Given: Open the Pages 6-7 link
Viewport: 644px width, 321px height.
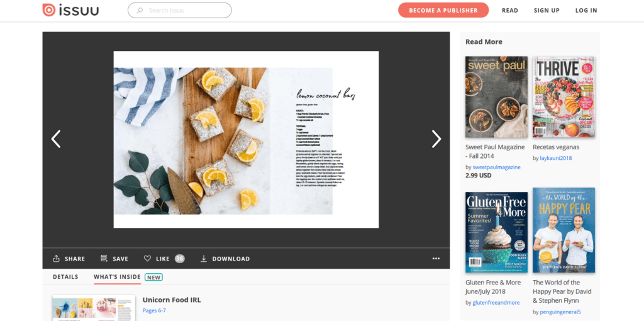Looking at the screenshot, I should click(154, 310).
